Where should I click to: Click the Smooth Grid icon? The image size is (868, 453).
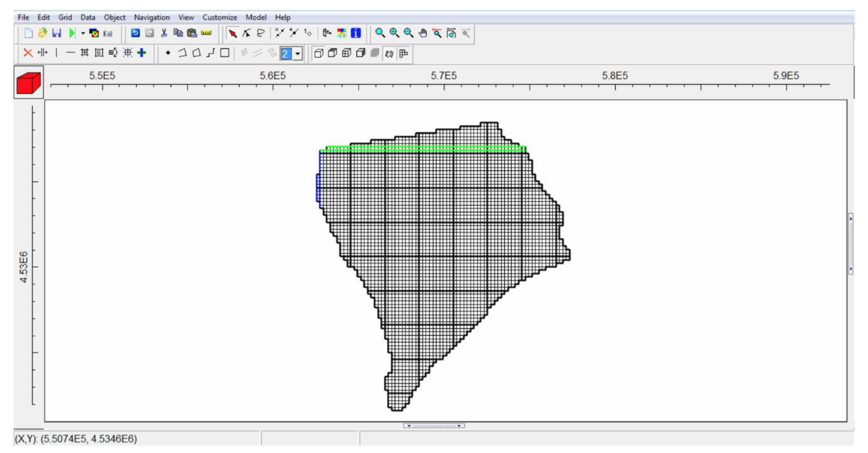pos(113,53)
